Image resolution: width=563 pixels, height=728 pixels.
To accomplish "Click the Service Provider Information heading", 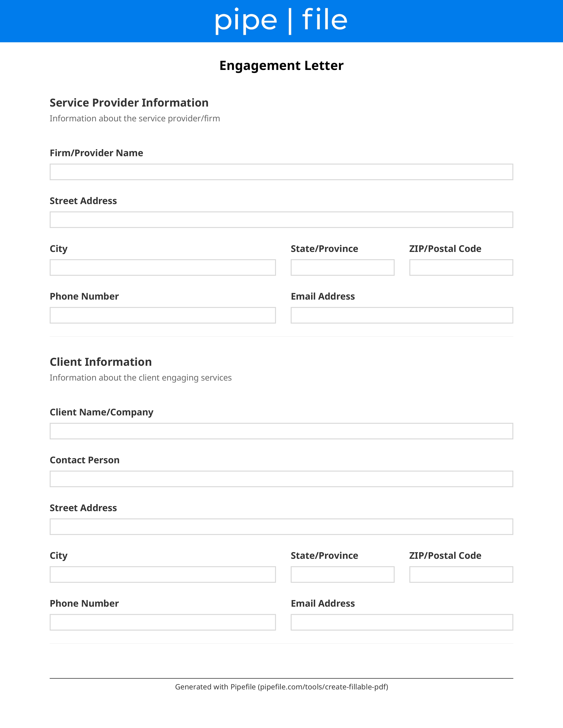I will tap(129, 103).
